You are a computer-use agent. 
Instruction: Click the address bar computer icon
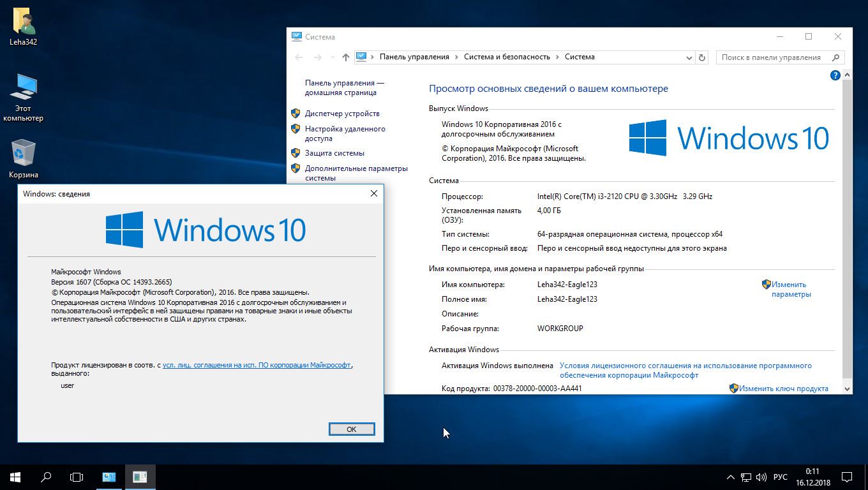pos(361,57)
